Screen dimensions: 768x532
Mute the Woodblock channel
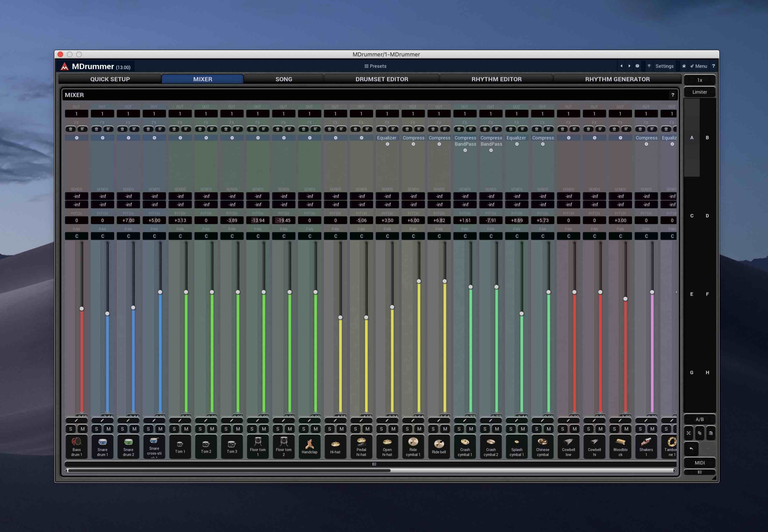[x=626, y=429]
